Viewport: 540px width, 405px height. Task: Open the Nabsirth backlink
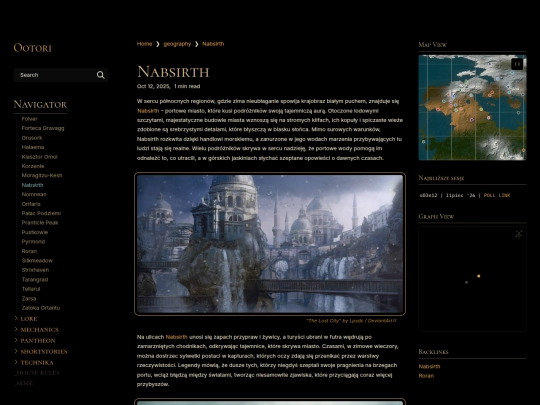point(429,366)
